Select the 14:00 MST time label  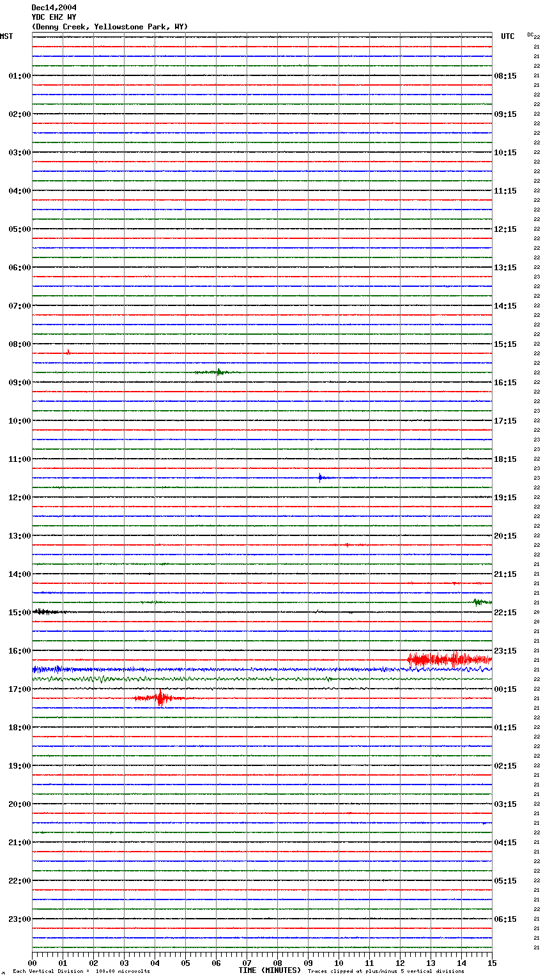click(x=20, y=574)
